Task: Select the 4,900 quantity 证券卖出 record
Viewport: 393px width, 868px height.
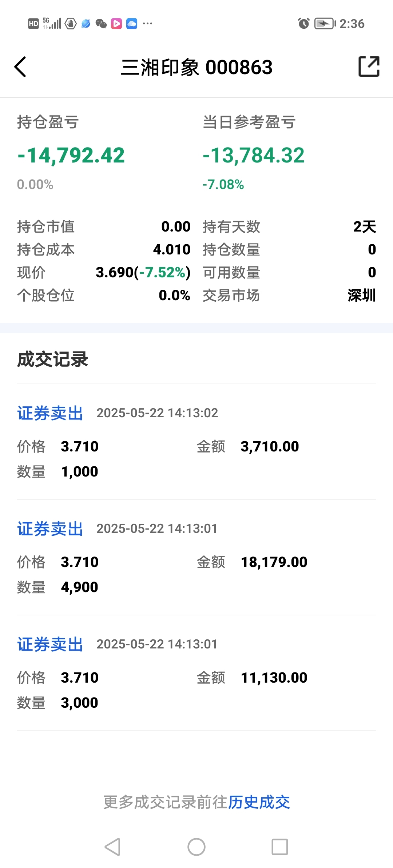Action: click(196, 557)
